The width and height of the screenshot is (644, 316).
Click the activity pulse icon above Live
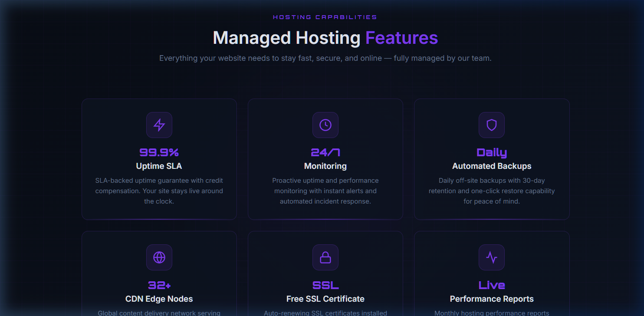tap(492, 257)
